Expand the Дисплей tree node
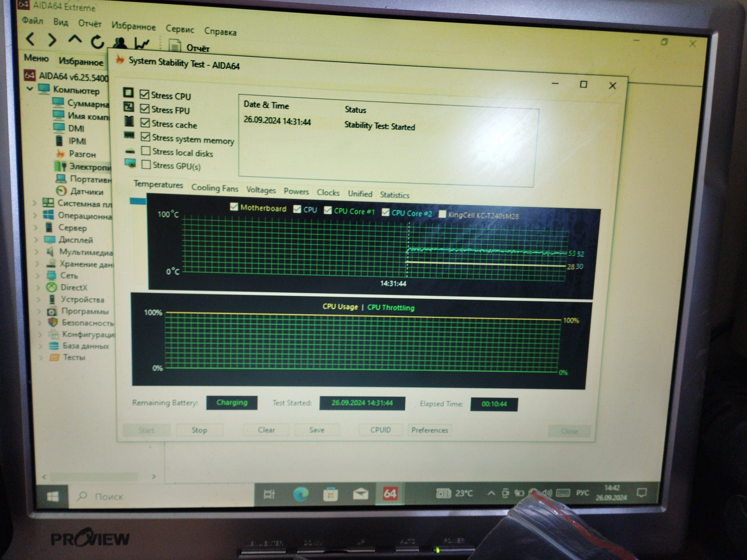Viewport: 747px width, 560px height. coord(36,239)
